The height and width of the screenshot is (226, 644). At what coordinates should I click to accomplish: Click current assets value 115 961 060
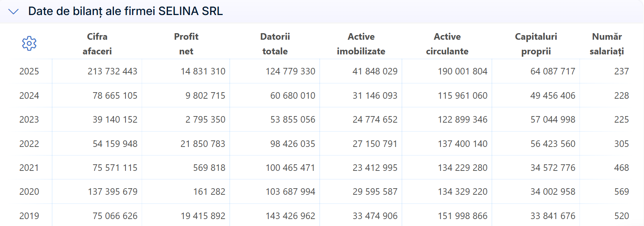[463, 96]
